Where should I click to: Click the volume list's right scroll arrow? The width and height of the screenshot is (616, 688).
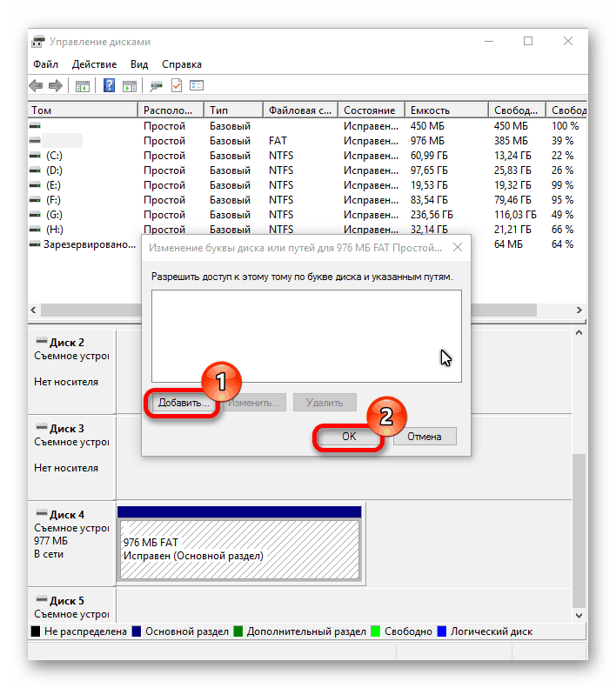click(579, 311)
